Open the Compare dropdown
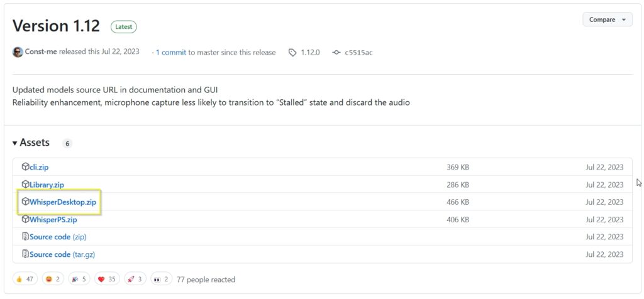 point(608,19)
